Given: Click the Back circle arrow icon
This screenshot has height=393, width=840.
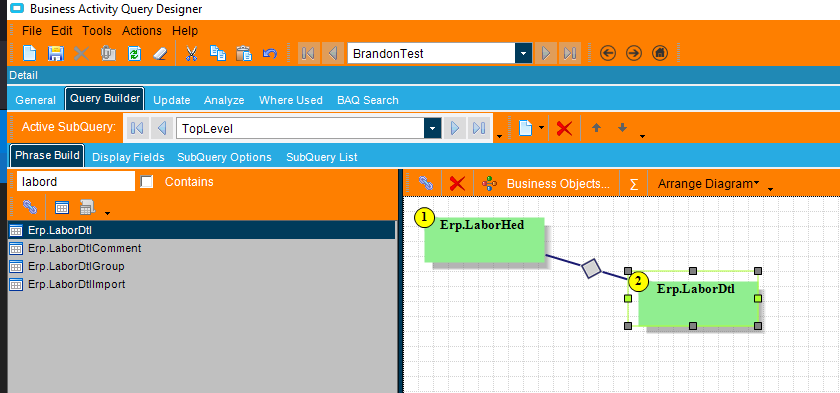Looking at the screenshot, I should [x=608, y=54].
